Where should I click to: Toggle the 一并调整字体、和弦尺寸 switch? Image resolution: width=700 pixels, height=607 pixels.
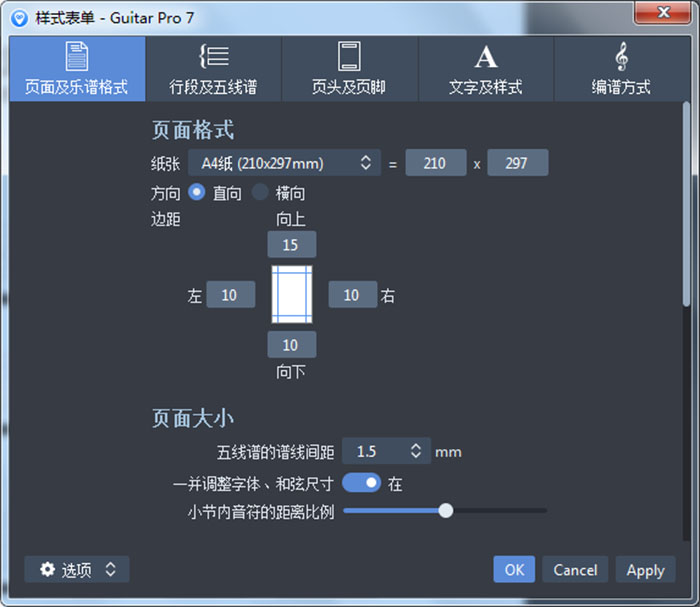coord(362,483)
